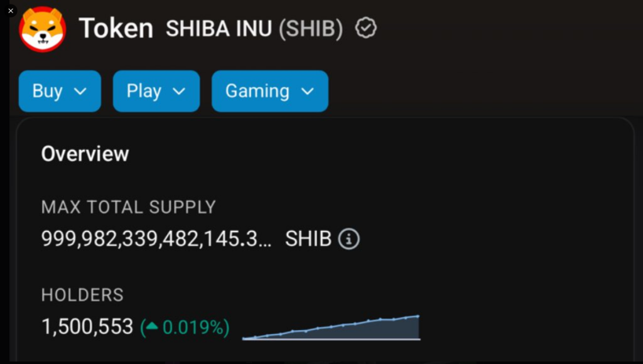The height and width of the screenshot is (364, 643).
Task: Click the (SHIB) ticker symbol in header
Action: click(311, 29)
